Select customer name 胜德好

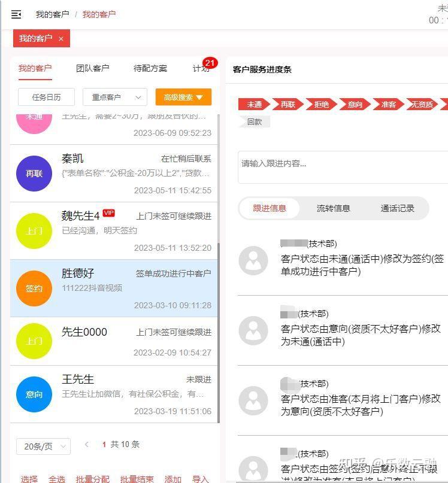78,274
